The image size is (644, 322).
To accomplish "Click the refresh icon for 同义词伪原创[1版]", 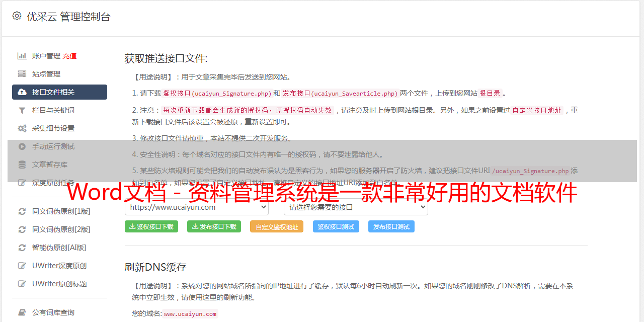I will coord(22,211).
